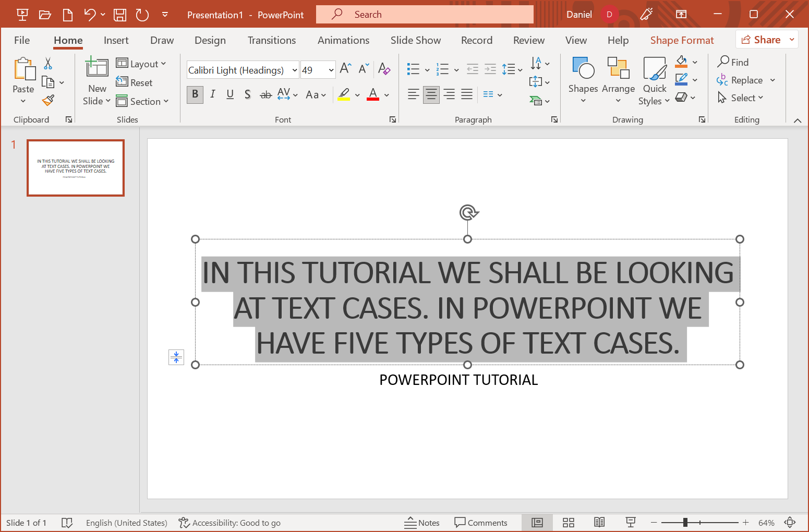Toggle Italic formatting

(213, 94)
